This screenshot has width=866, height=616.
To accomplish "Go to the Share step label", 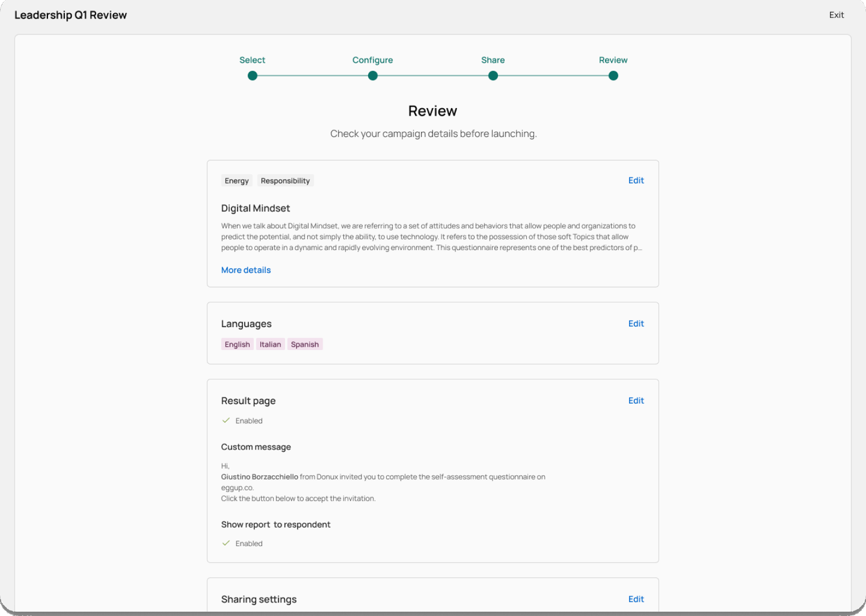I will 493,60.
